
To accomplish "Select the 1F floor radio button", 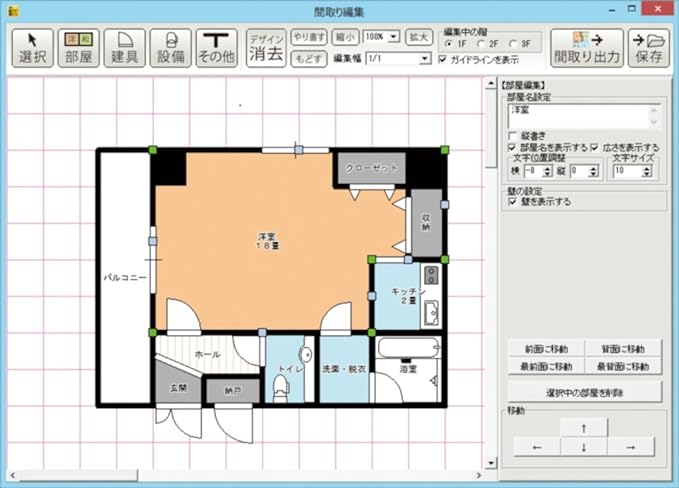I will point(449,44).
